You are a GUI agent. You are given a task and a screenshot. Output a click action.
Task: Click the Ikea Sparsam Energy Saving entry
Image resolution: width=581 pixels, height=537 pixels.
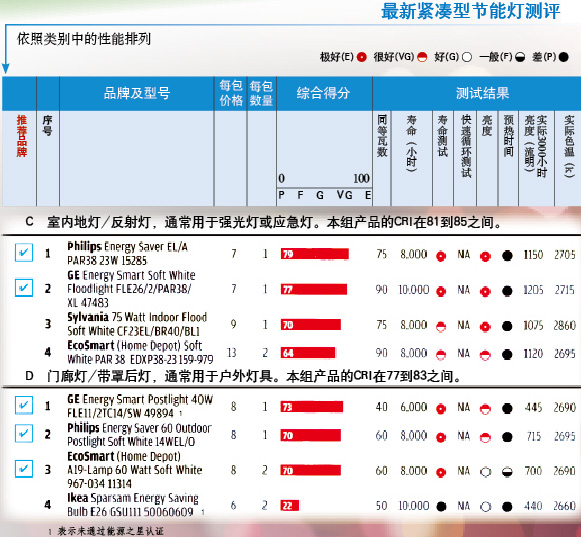[133, 505]
